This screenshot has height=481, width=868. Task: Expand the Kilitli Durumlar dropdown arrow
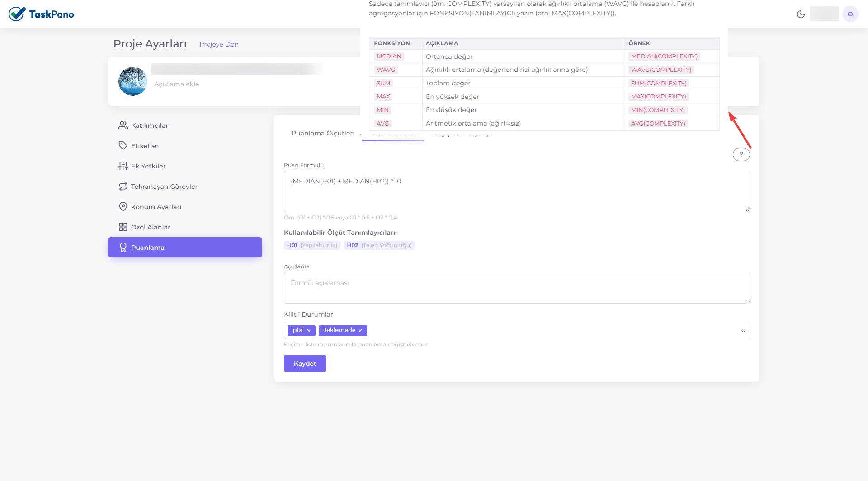pyautogui.click(x=743, y=331)
